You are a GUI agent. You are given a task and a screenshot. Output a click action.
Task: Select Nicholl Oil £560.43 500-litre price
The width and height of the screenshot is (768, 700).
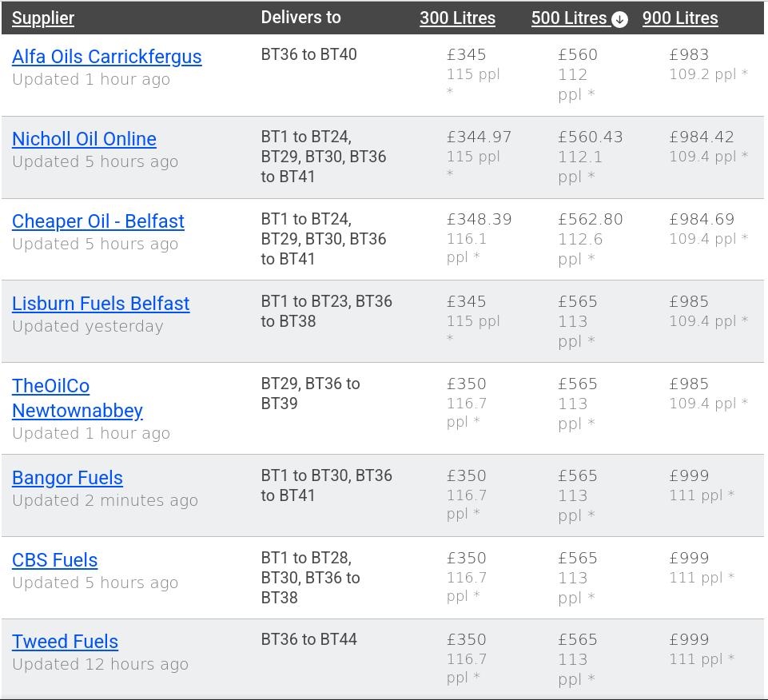(x=590, y=137)
